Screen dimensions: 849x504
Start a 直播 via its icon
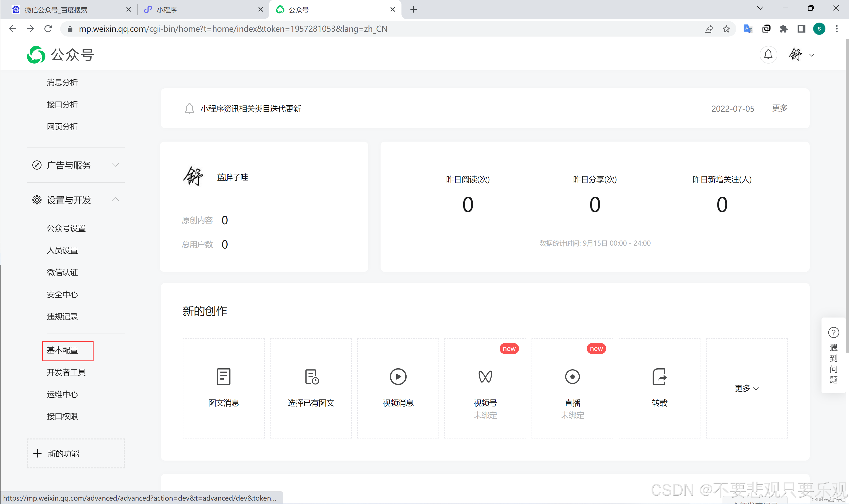[x=572, y=377]
